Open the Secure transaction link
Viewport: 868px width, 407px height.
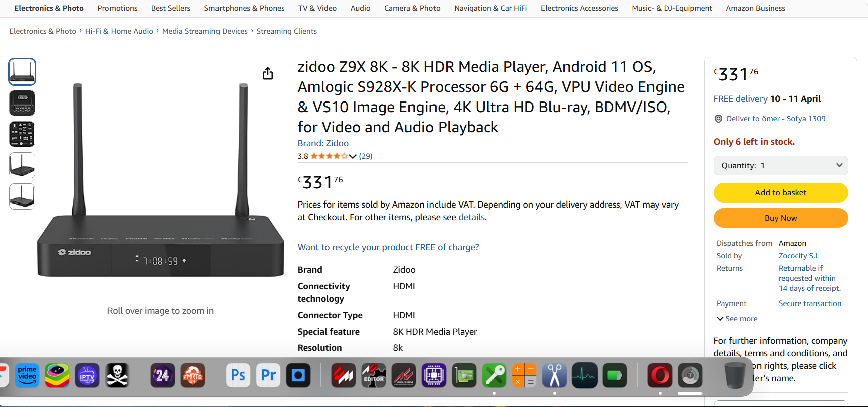[x=810, y=303]
